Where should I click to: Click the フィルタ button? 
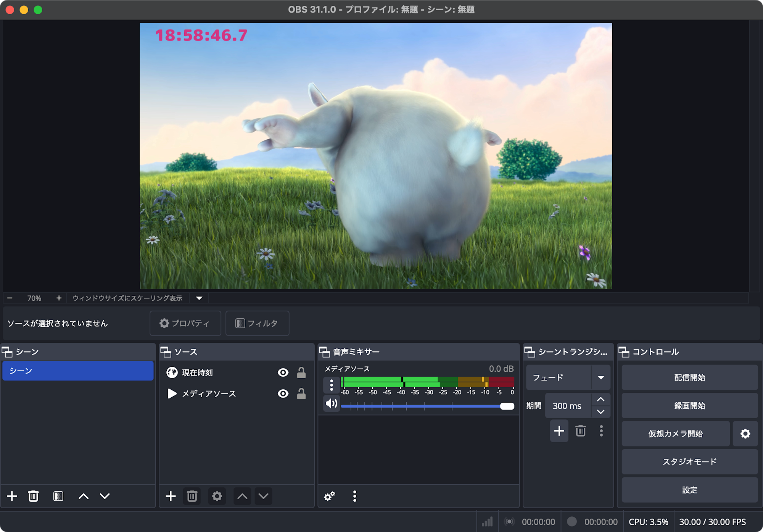pos(258,323)
